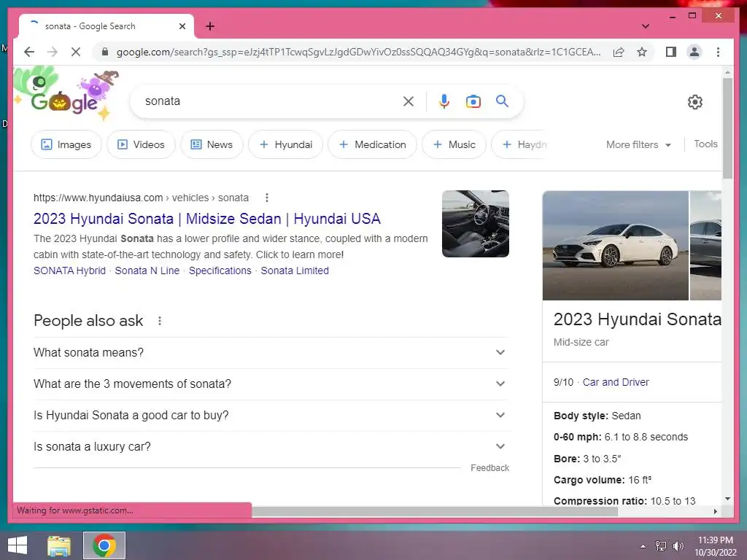The image size is (747, 560).
Task: Open Specifications sitelink
Action: point(220,271)
